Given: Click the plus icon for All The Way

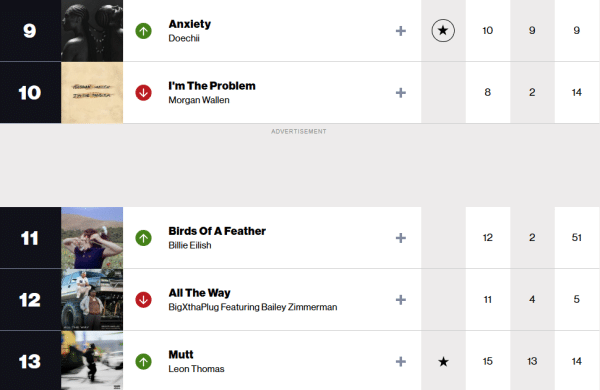Looking at the screenshot, I should point(401,300).
